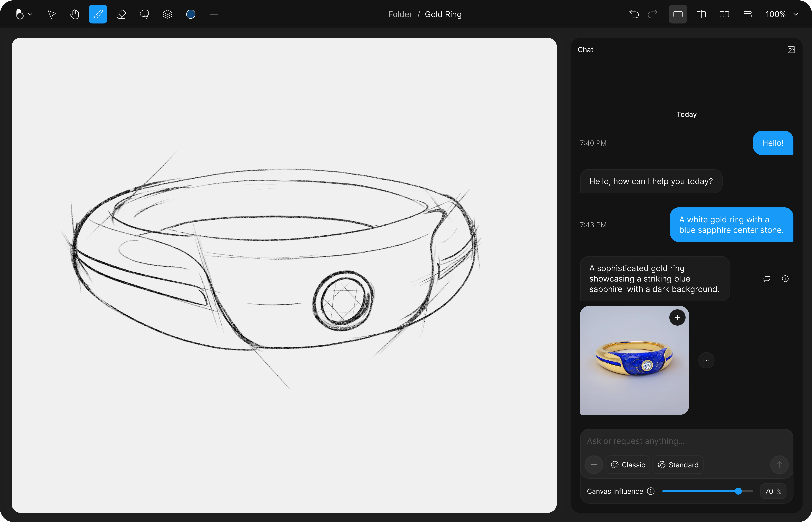Screen dimensions: 812x522
Task: Select the hand pan tool
Action: 75,14
